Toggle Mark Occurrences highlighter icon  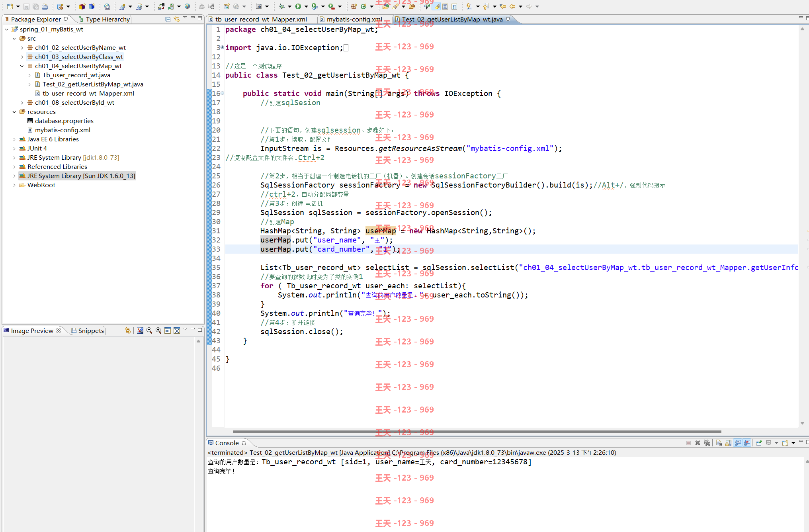pos(436,6)
